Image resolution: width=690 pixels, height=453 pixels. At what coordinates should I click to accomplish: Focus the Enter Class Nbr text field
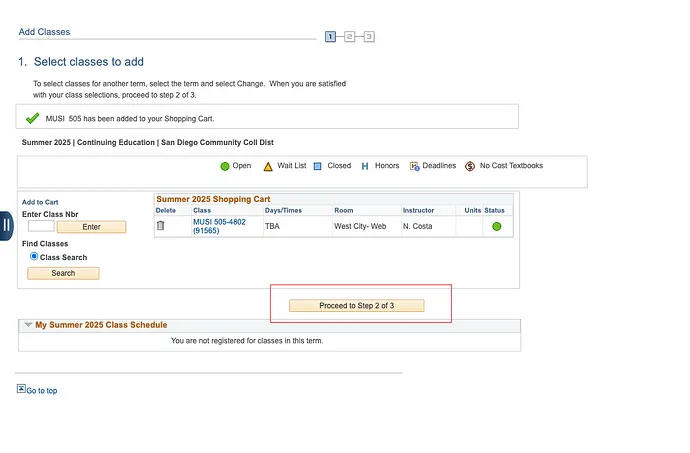[41, 227]
